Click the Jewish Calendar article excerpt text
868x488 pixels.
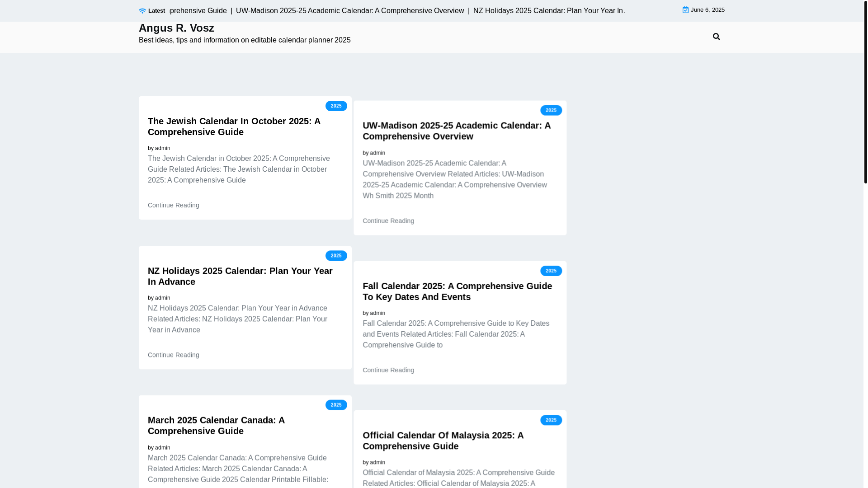click(239, 169)
